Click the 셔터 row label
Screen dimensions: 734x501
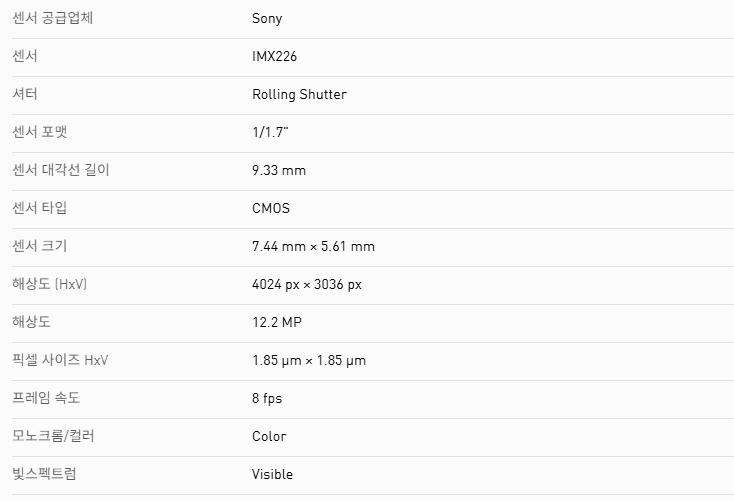tap(26, 95)
